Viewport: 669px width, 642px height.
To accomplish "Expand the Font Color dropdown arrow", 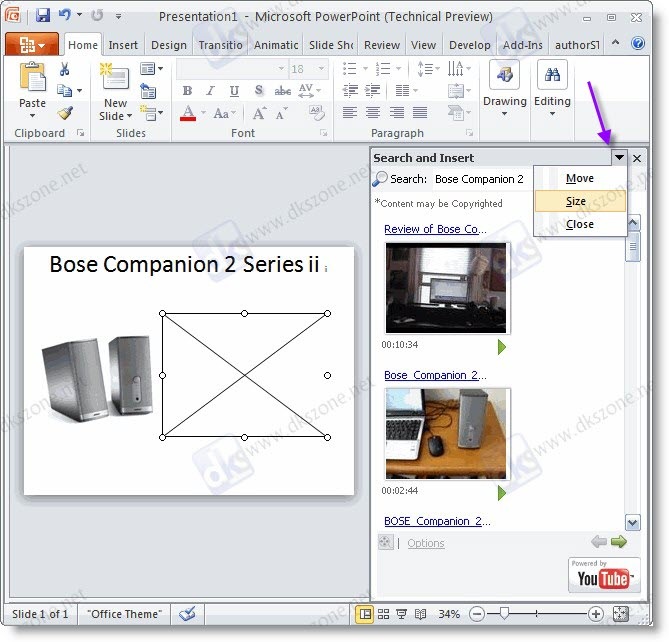I will pyautogui.click(x=203, y=113).
